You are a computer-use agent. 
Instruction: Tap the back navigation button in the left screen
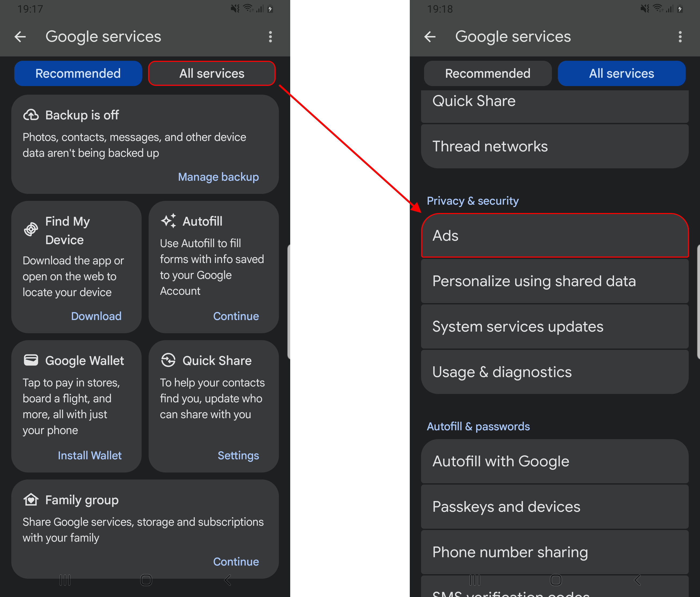(228, 580)
